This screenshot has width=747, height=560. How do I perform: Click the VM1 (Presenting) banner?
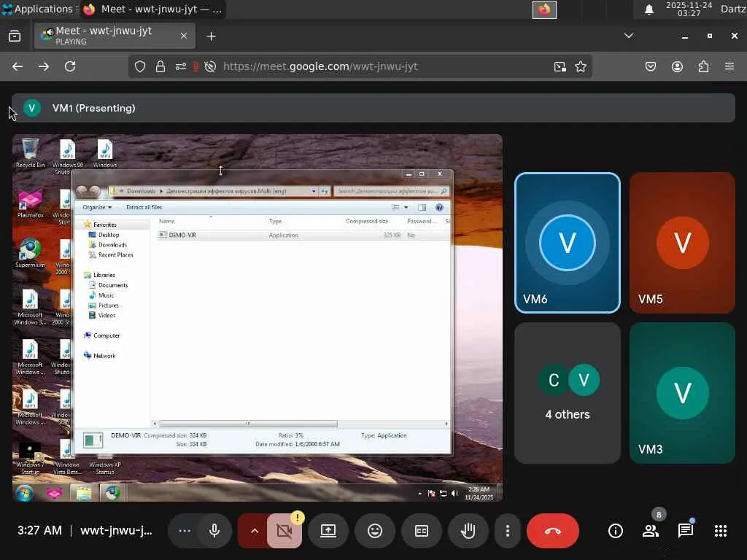[373, 108]
